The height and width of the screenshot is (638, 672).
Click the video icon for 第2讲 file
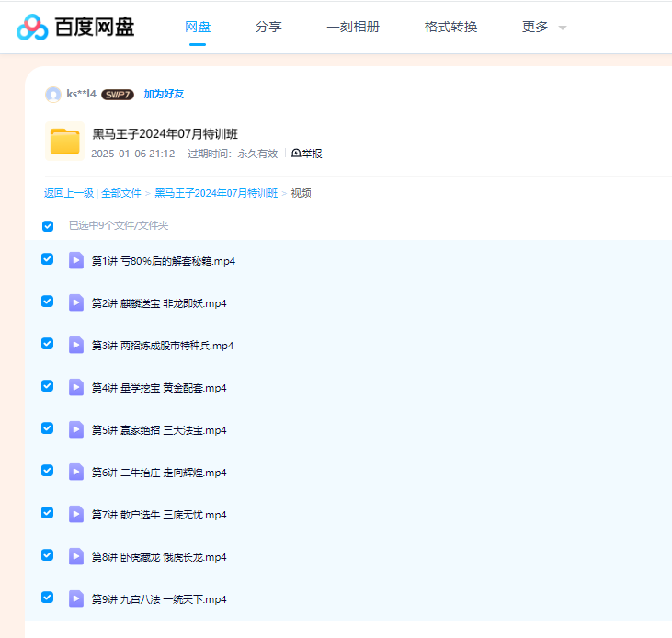[x=76, y=303]
